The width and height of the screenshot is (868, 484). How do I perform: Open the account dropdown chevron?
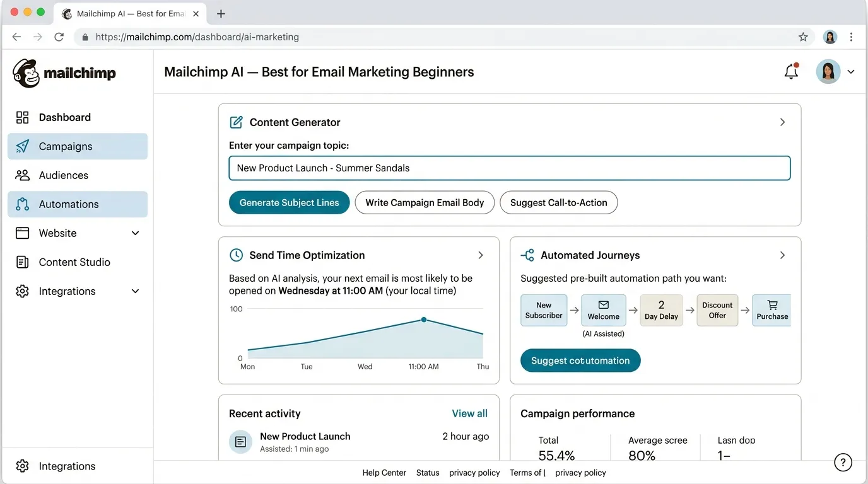click(x=851, y=72)
